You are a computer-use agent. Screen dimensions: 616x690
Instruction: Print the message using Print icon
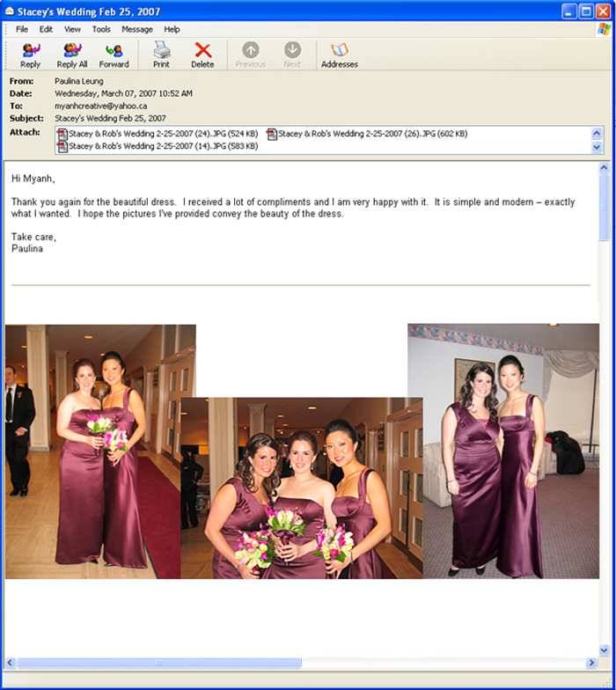click(x=162, y=49)
